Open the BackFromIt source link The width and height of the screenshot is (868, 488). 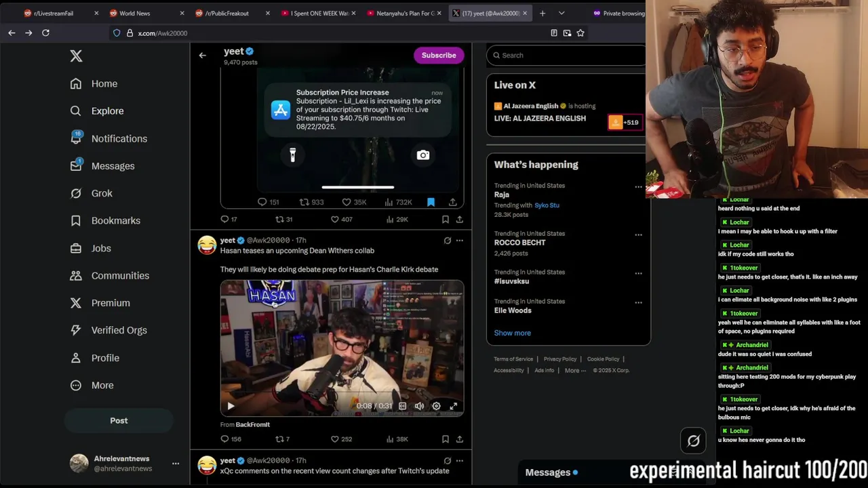[252, 424]
